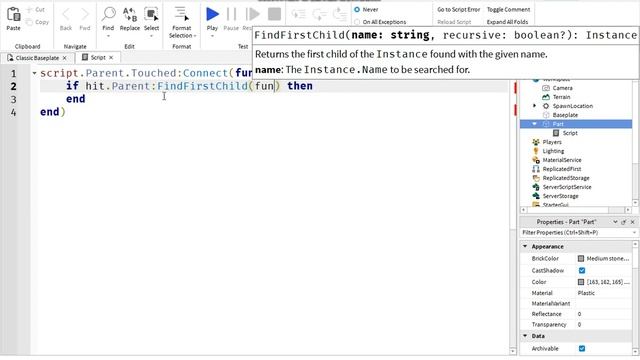Click the ServerStorage icon

coord(536,196)
